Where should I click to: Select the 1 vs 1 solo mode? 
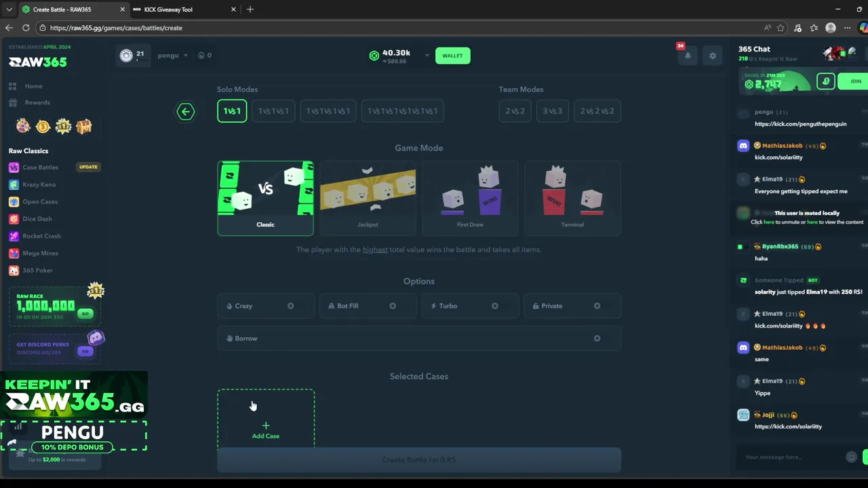[232, 111]
